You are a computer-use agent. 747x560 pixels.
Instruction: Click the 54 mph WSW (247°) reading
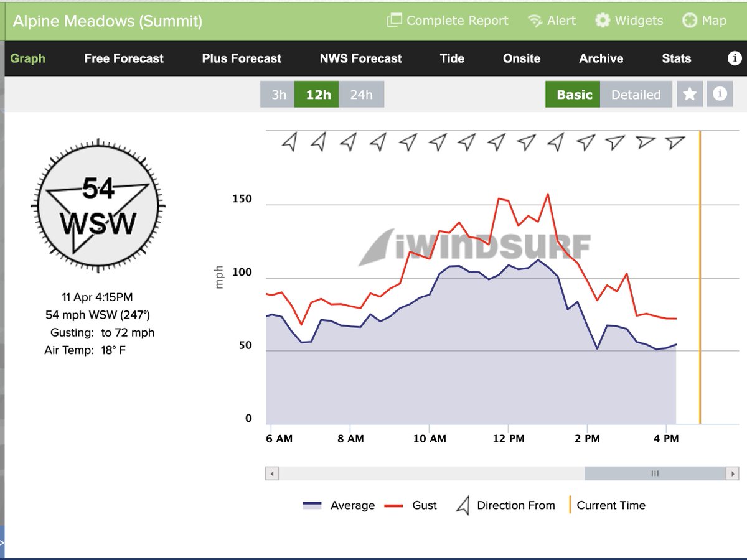tap(98, 315)
